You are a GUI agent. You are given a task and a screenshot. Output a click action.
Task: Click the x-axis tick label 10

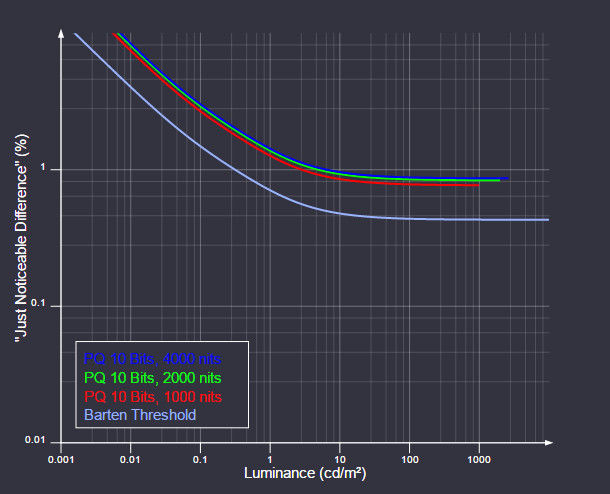point(340,460)
